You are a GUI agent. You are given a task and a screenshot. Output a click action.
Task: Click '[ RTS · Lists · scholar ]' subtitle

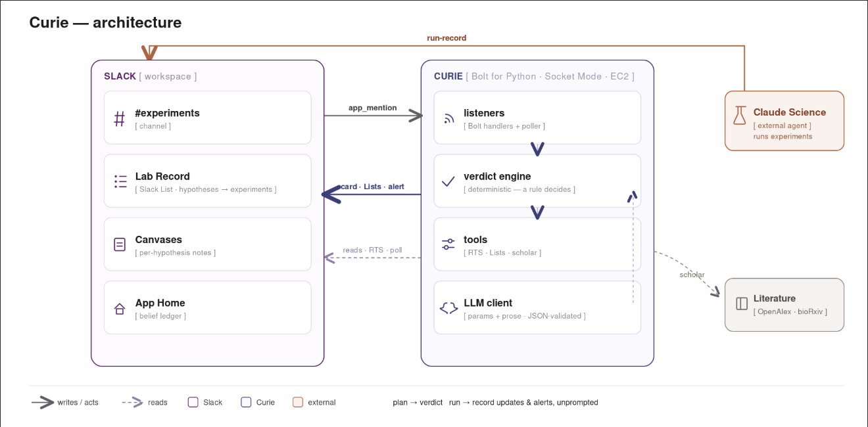pyautogui.click(x=502, y=252)
